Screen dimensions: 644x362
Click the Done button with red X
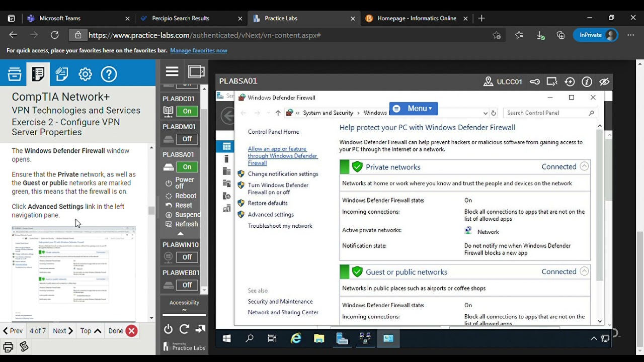(x=122, y=331)
